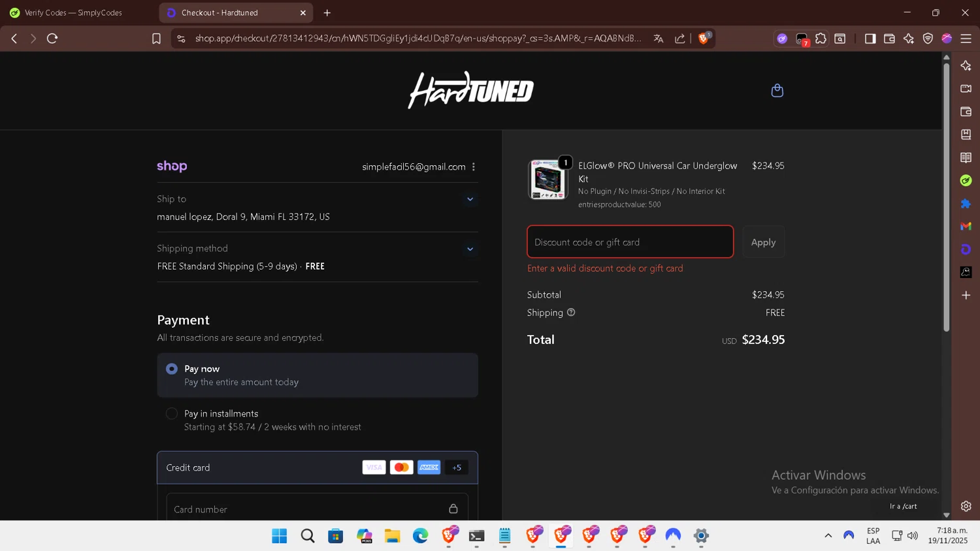The height and width of the screenshot is (551, 980).
Task: Open Gmail icon in sidebar
Action: click(966, 226)
